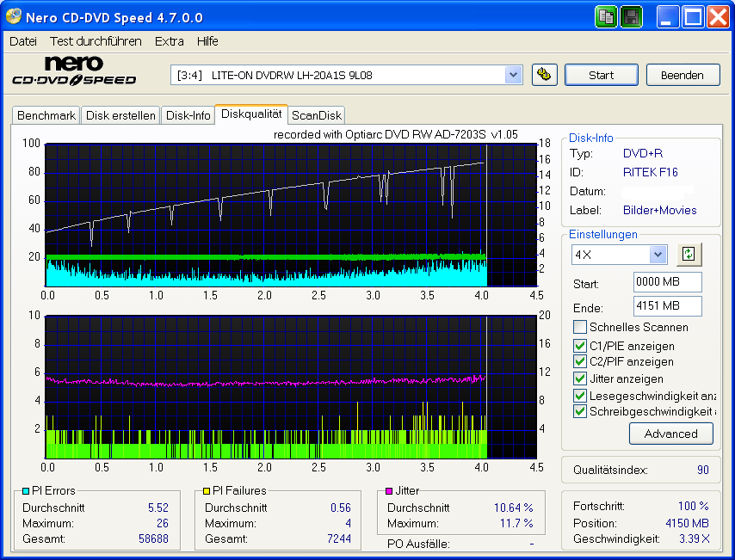
Task: Save the scan results via floppy disk icon
Action: click(631, 16)
